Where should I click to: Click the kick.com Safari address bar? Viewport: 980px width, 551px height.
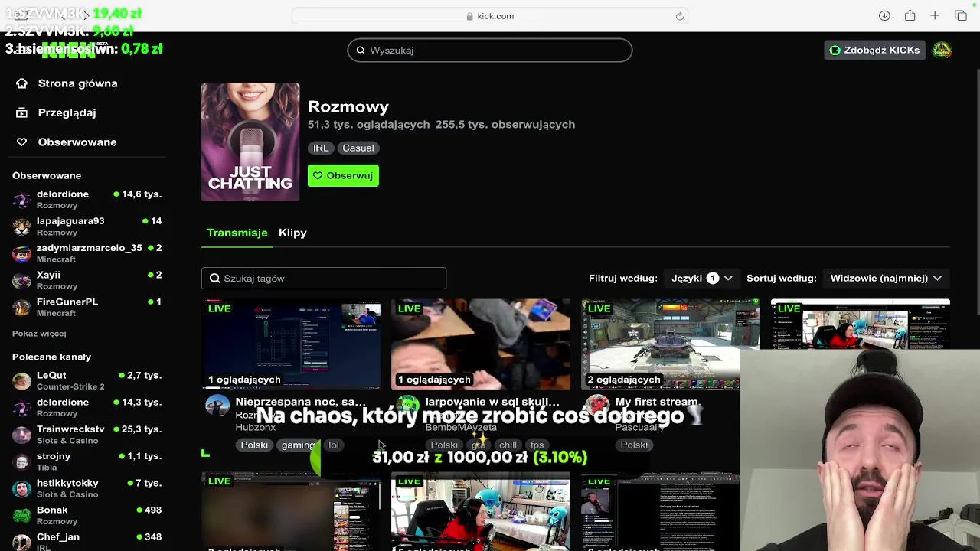point(490,16)
